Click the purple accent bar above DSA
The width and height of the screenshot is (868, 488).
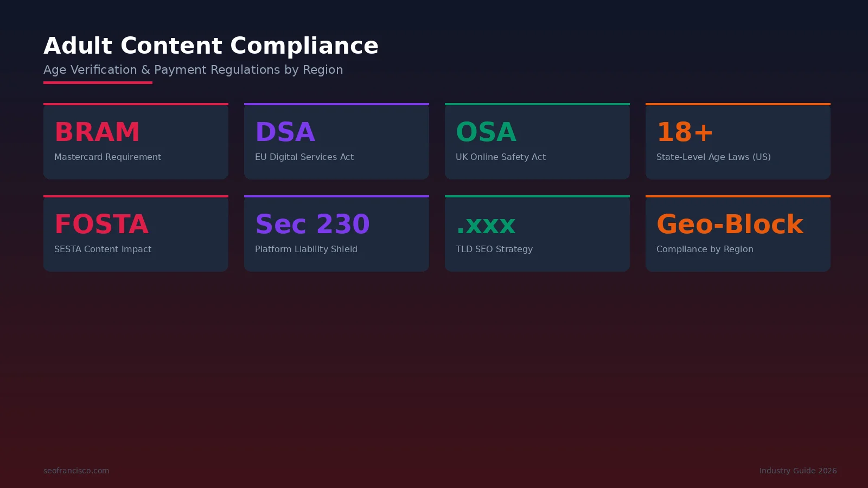(x=336, y=104)
